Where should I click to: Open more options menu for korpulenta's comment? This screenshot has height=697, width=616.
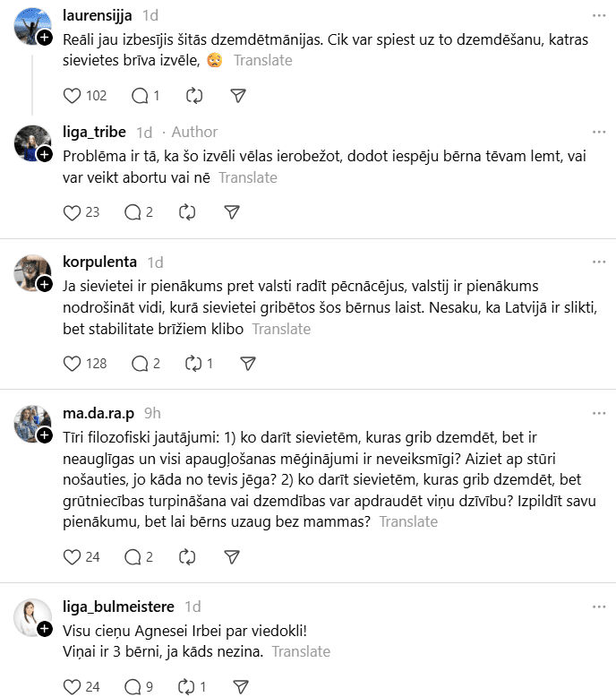coord(598,262)
